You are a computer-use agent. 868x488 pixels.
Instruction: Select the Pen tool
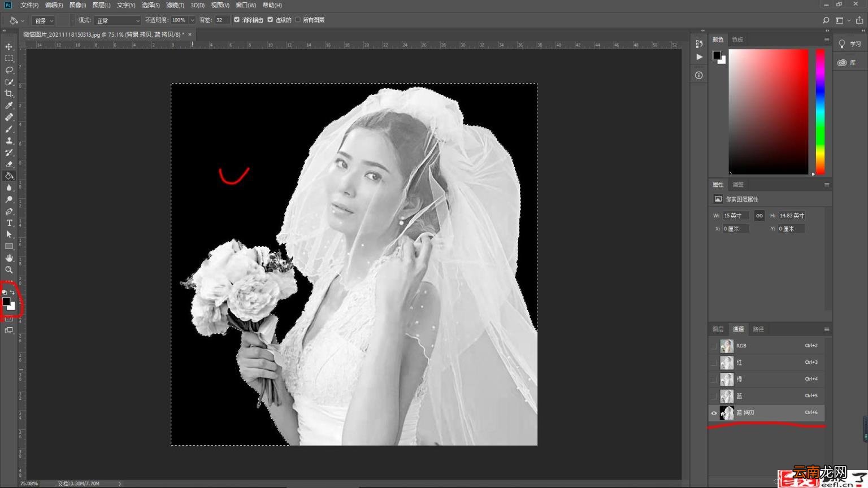point(9,211)
